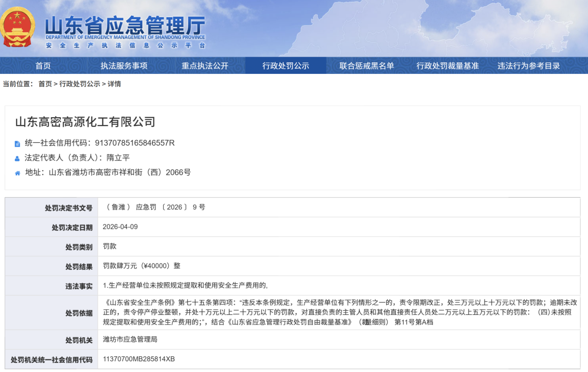Go to 重点执法公开 section

205,66
